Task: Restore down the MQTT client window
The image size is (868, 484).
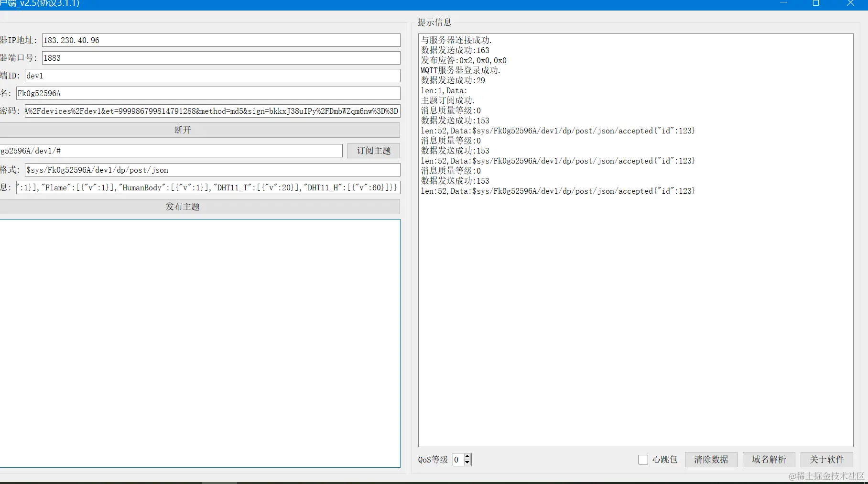Action: [816, 3]
